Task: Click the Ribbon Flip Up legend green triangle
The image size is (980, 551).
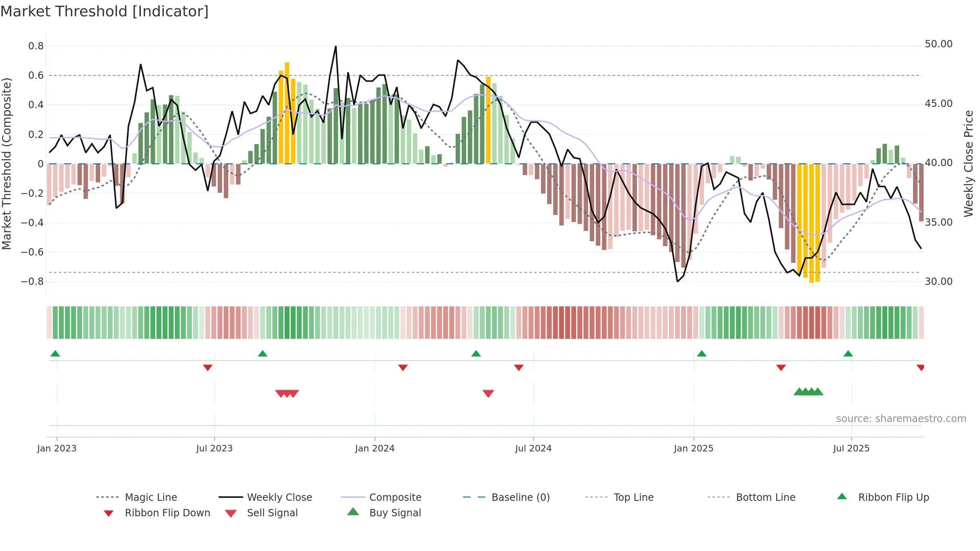Action: [842, 496]
